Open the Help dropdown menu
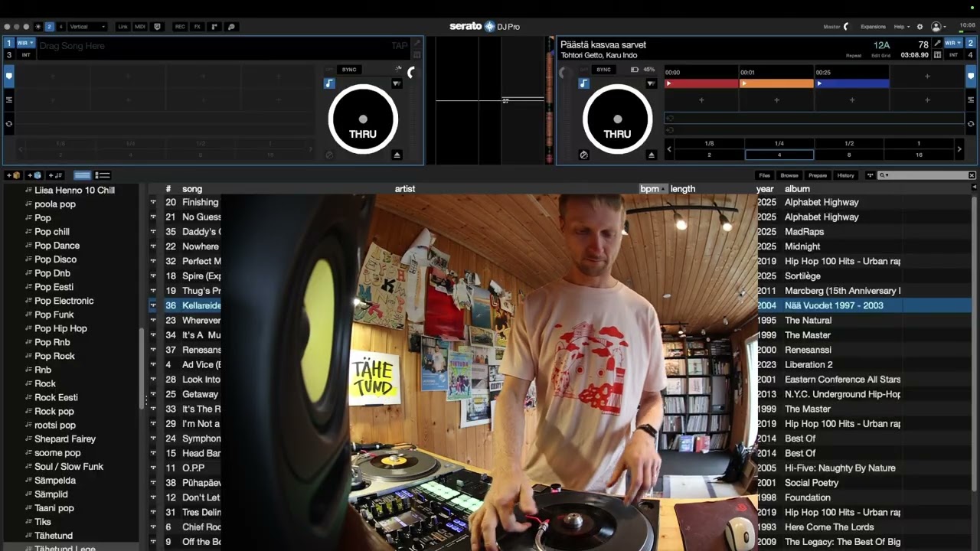The image size is (980, 551). 902,27
